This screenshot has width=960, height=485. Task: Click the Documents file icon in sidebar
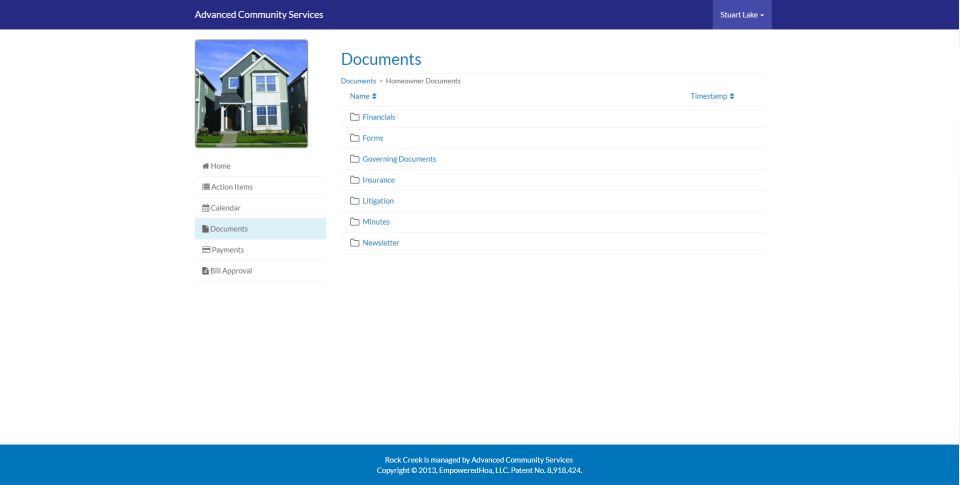(205, 229)
